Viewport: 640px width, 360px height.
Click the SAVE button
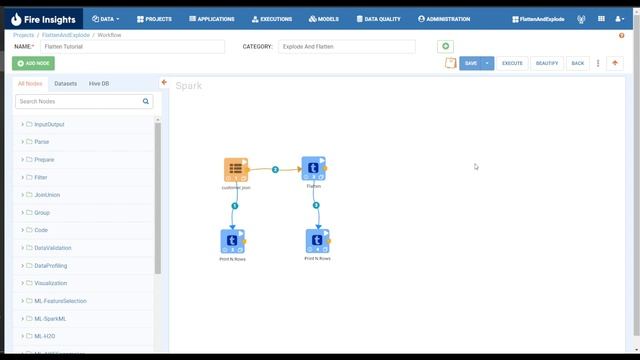coord(471,63)
